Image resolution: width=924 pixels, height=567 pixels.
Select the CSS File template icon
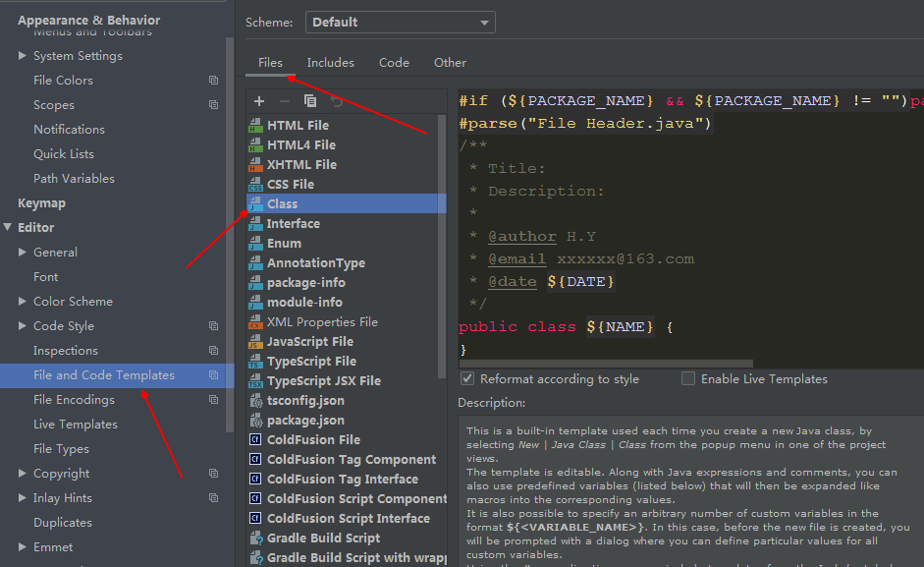coord(255,184)
